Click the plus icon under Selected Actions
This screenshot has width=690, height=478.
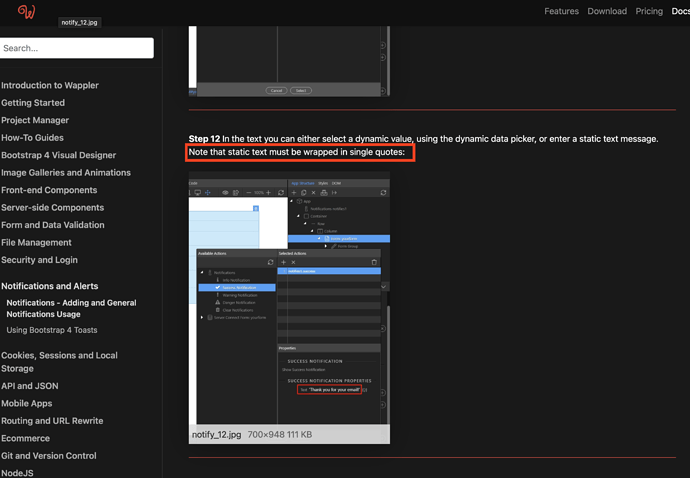click(x=283, y=262)
